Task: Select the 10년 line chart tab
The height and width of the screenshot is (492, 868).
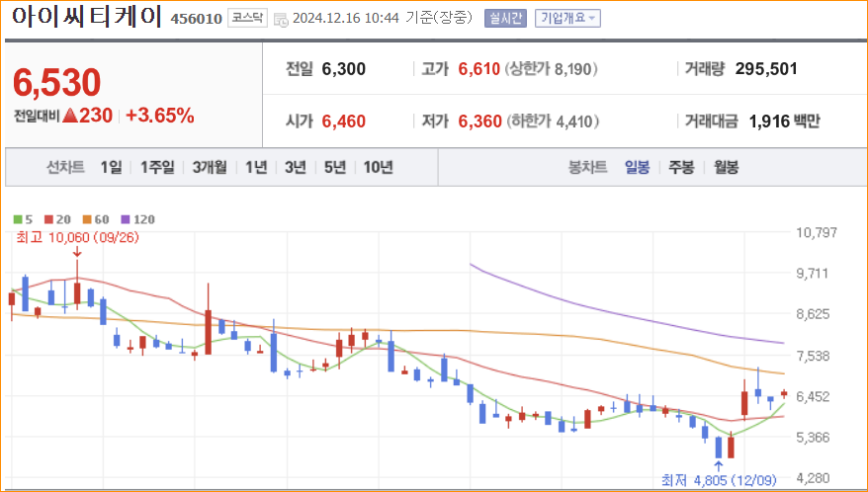Action: click(378, 167)
